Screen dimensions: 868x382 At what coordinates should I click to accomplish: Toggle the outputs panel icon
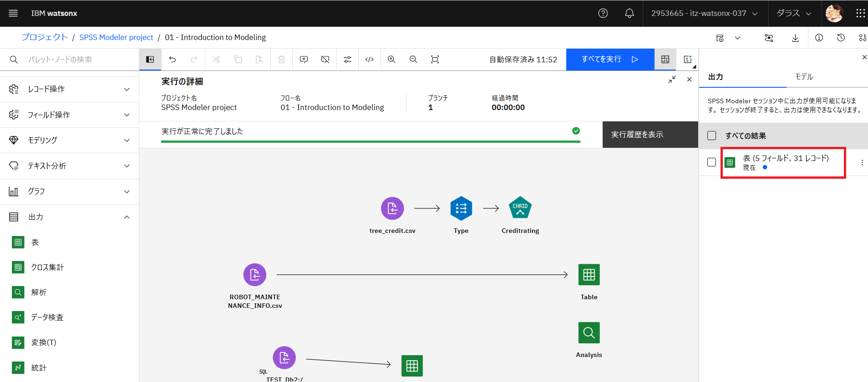(x=665, y=60)
